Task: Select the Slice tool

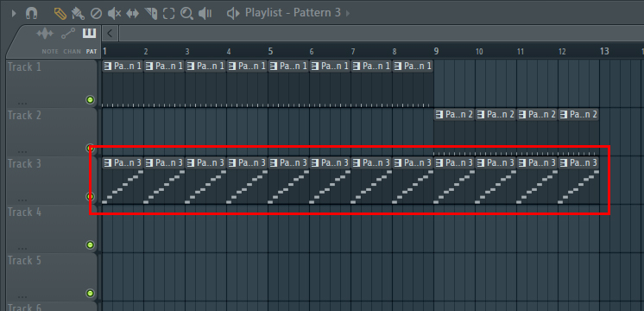Action: [x=151, y=14]
